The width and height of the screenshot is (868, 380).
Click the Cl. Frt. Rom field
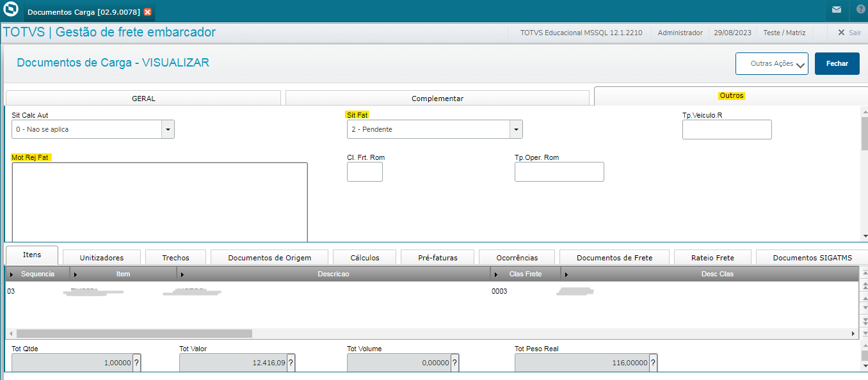coord(365,171)
